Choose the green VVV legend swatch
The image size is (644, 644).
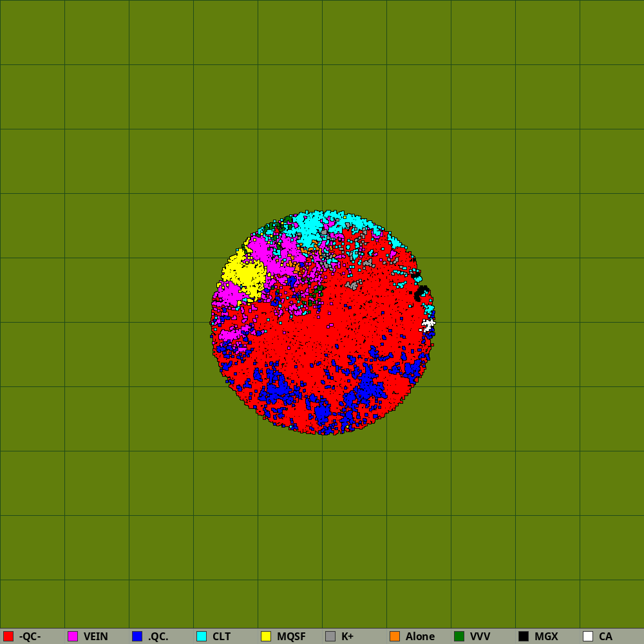(459, 636)
